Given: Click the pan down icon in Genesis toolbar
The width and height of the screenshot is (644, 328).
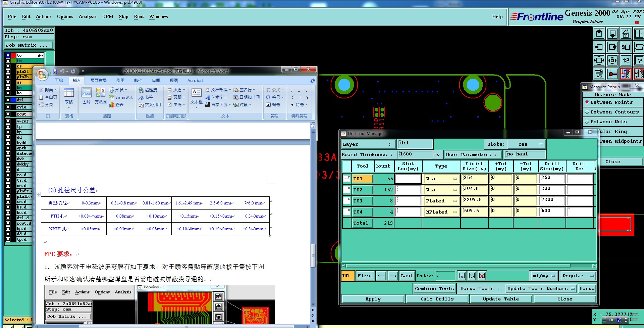Looking at the screenshot, I should (612, 34).
